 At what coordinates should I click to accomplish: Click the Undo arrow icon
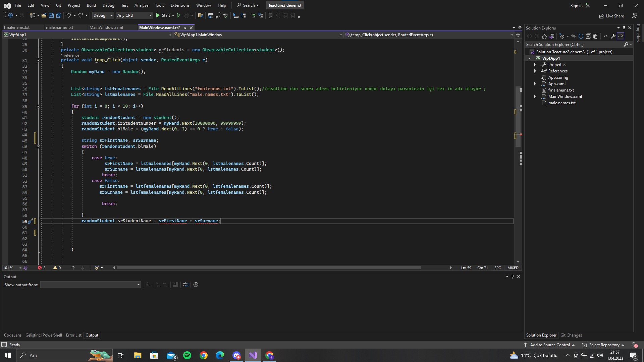(x=68, y=15)
